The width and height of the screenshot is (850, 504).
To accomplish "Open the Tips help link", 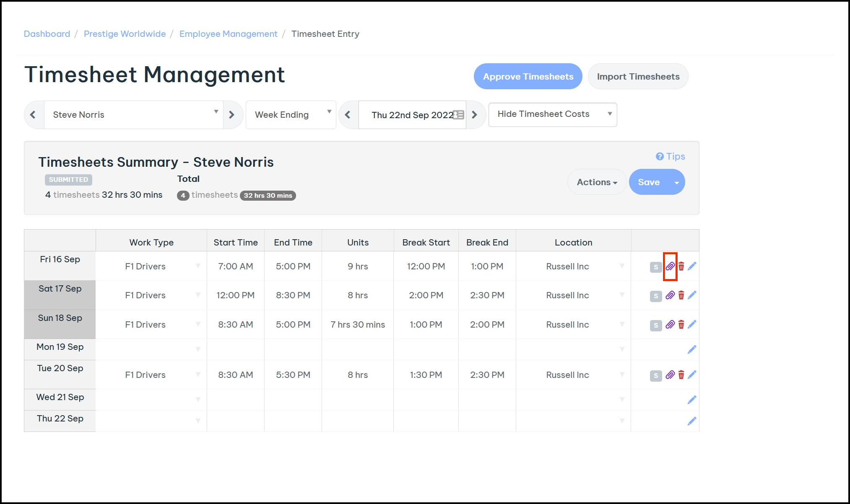I will coord(671,156).
